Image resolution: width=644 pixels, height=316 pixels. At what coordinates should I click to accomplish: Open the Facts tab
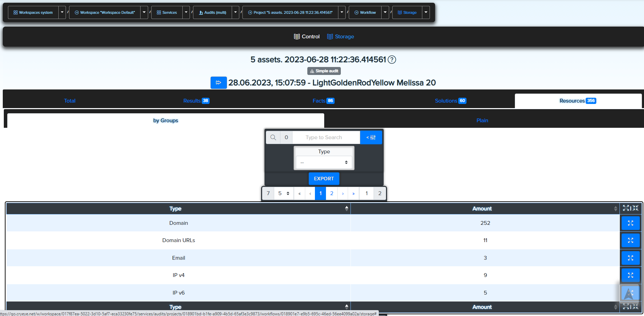(x=323, y=101)
